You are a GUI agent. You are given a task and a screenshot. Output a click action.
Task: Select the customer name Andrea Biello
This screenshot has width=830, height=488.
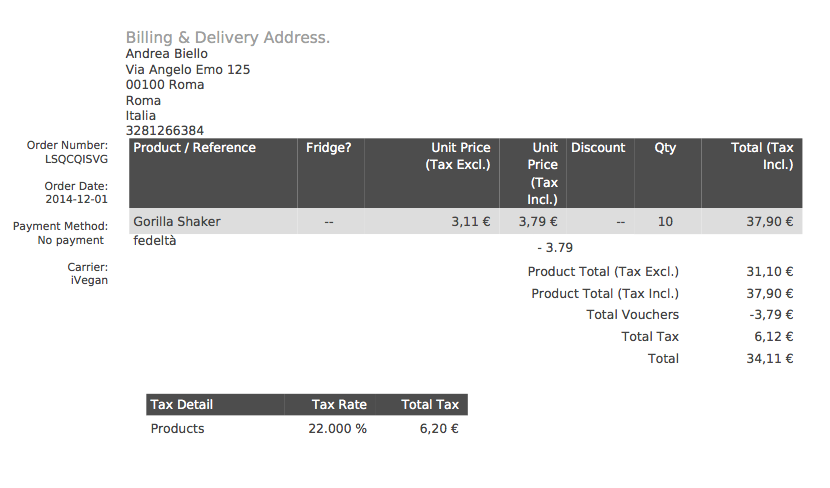tap(166, 54)
